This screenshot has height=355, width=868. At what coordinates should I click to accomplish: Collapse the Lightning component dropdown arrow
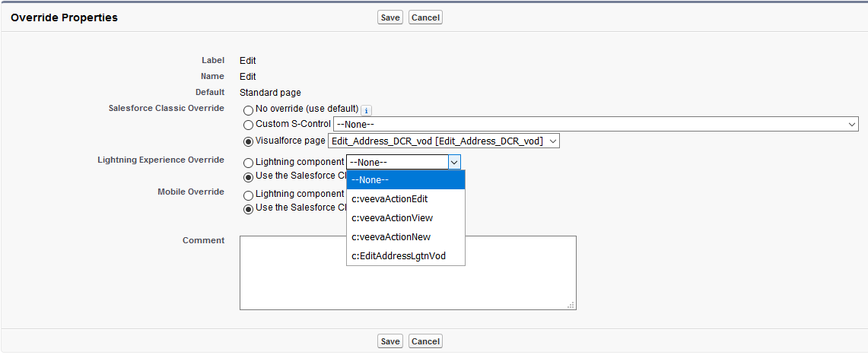pos(454,162)
